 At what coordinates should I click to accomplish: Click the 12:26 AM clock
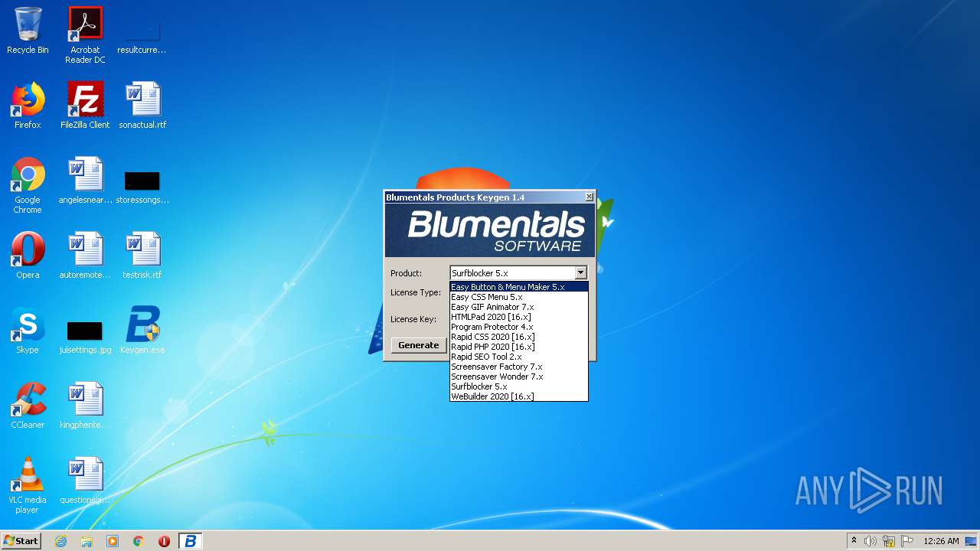point(941,541)
